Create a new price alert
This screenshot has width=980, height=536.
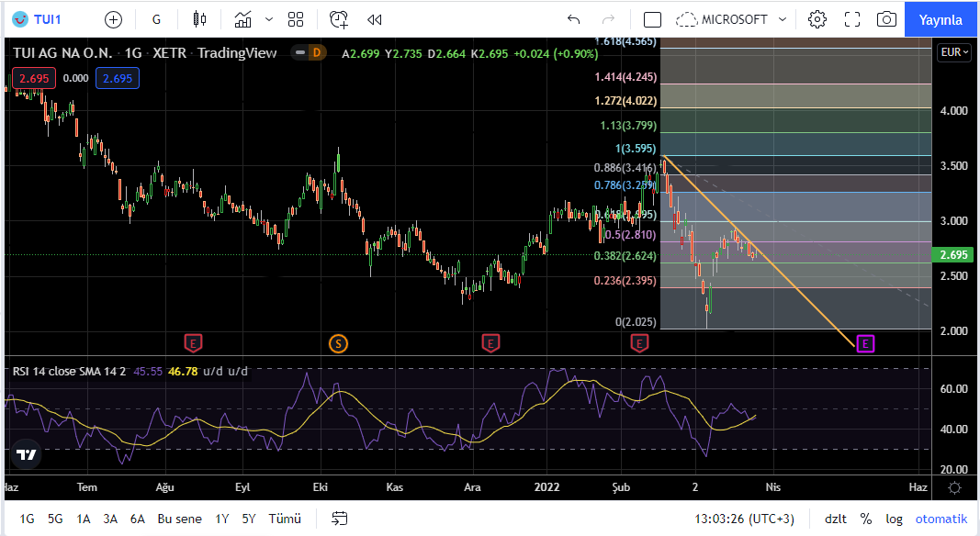339,19
